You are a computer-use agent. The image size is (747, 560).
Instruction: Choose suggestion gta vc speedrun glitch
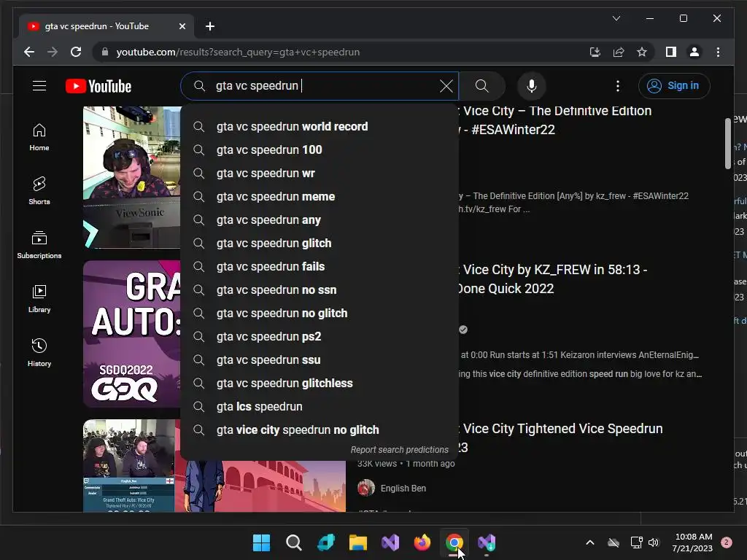coord(320,244)
